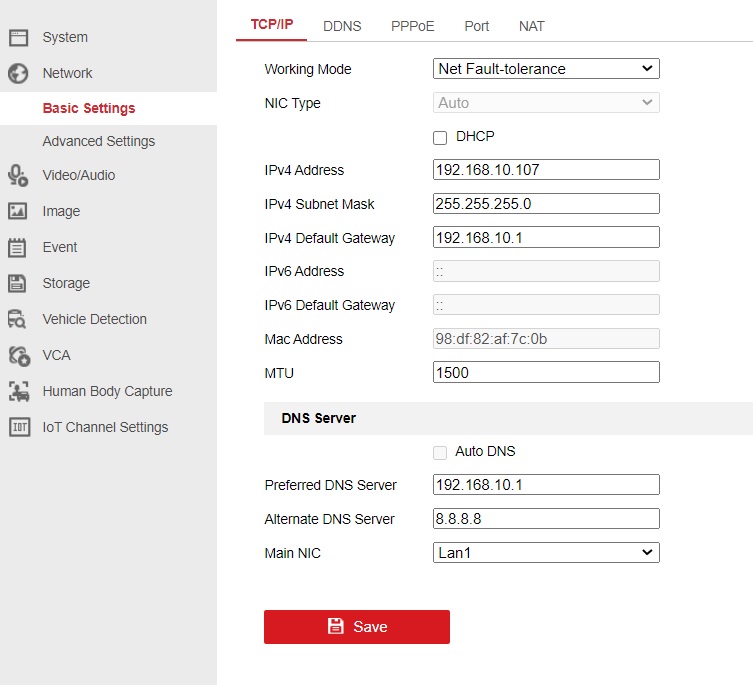
Task: Click the Image picture icon
Action: (18, 211)
